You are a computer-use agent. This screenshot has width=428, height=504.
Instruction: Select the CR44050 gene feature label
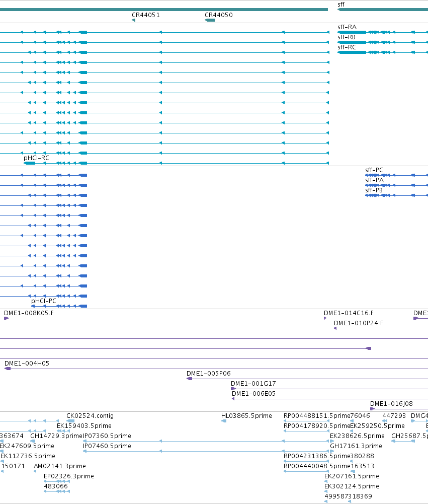click(x=219, y=15)
